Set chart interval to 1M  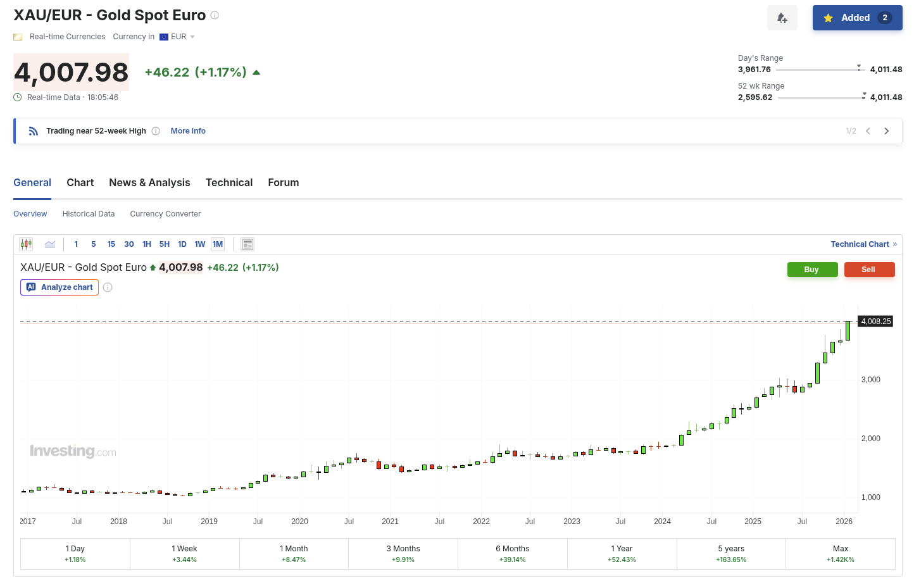click(x=218, y=244)
